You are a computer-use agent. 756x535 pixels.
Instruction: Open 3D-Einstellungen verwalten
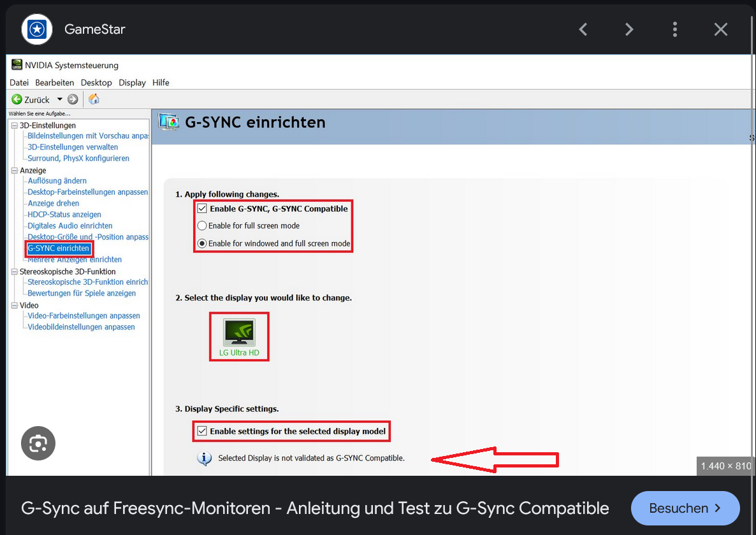(73, 147)
